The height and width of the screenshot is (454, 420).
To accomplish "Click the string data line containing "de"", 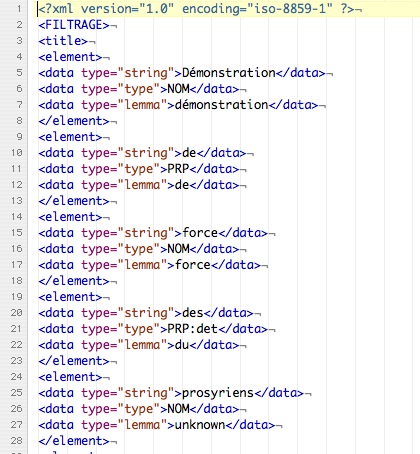I will coord(142,153).
